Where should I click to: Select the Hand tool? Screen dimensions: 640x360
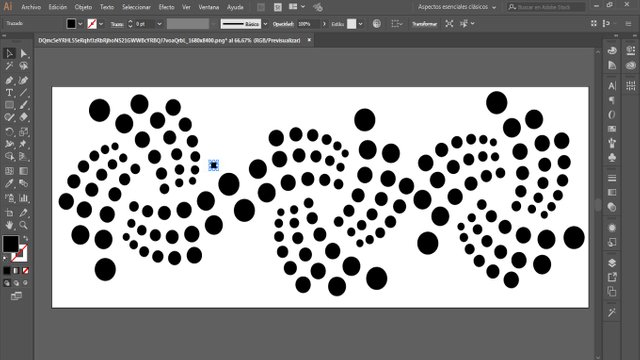9,225
